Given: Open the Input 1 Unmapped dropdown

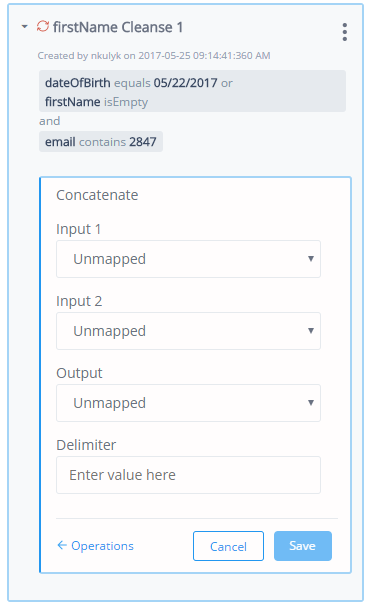Looking at the screenshot, I should click(x=188, y=259).
